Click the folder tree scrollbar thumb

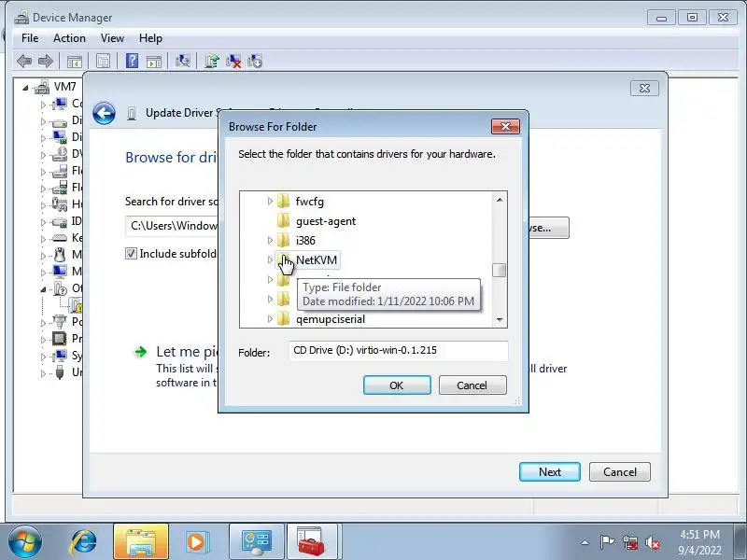500,270
